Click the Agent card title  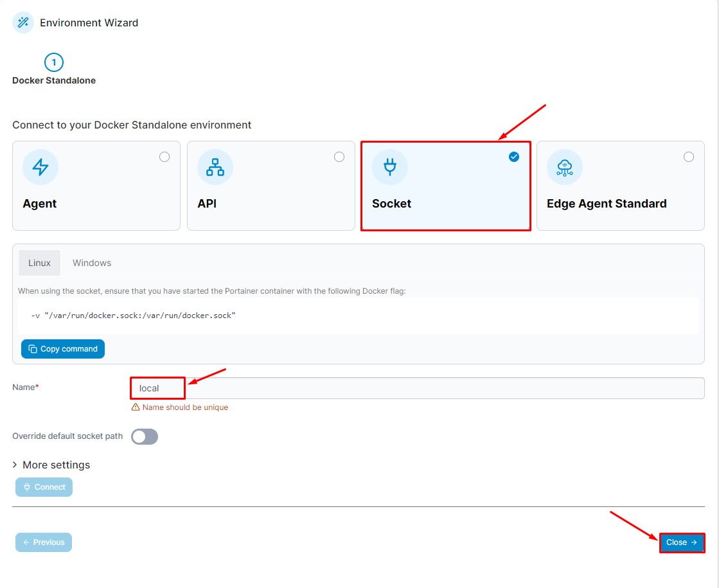coord(40,204)
